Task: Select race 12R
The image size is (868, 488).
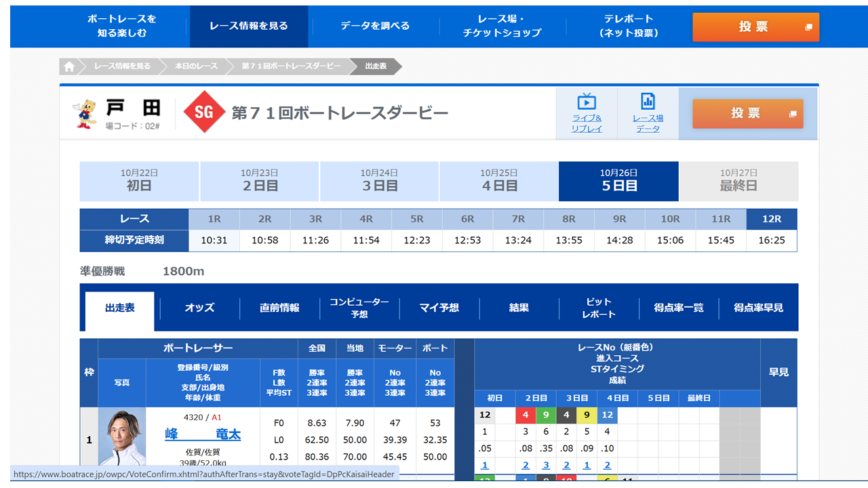Action: click(x=772, y=219)
